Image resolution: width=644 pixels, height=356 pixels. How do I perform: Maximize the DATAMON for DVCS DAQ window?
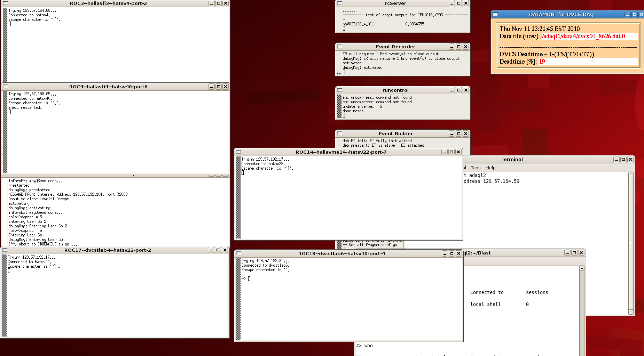pyautogui.click(x=635, y=14)
